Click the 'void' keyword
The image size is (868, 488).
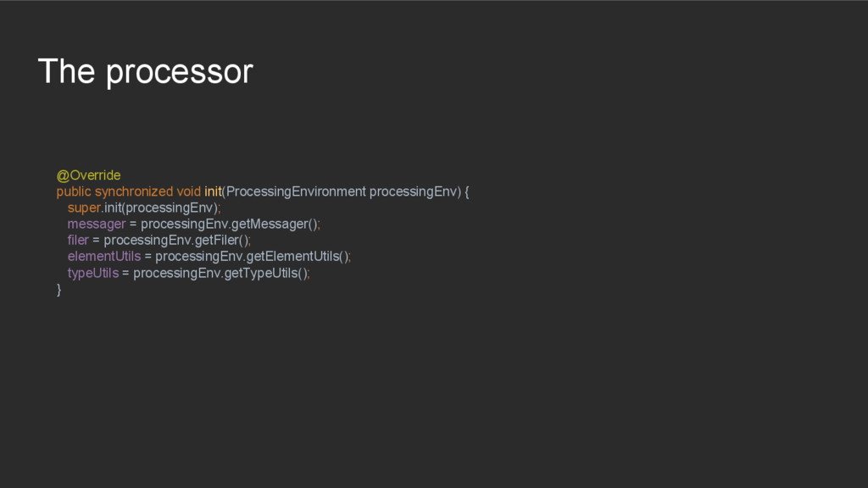pos(188,191)
